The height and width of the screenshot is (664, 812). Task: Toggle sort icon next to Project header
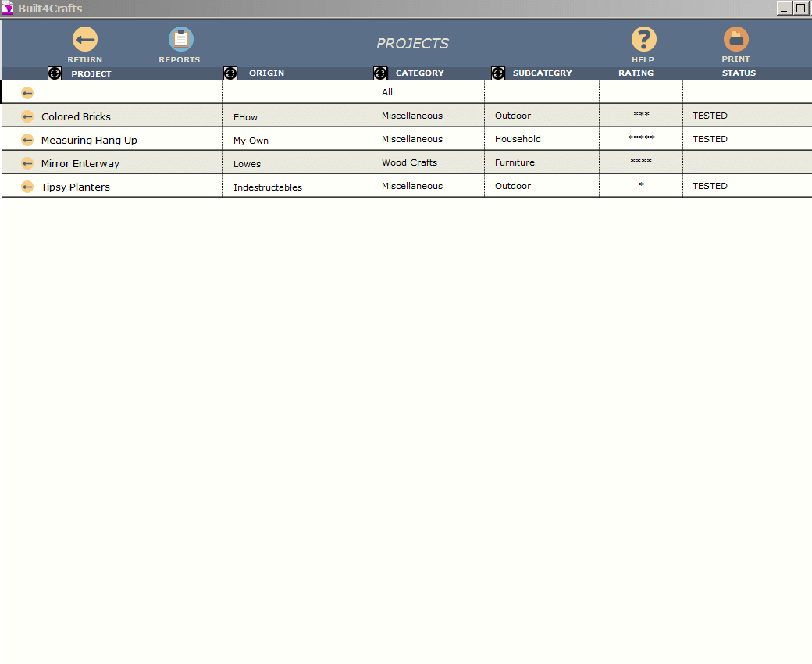click(x=55, y=73)
